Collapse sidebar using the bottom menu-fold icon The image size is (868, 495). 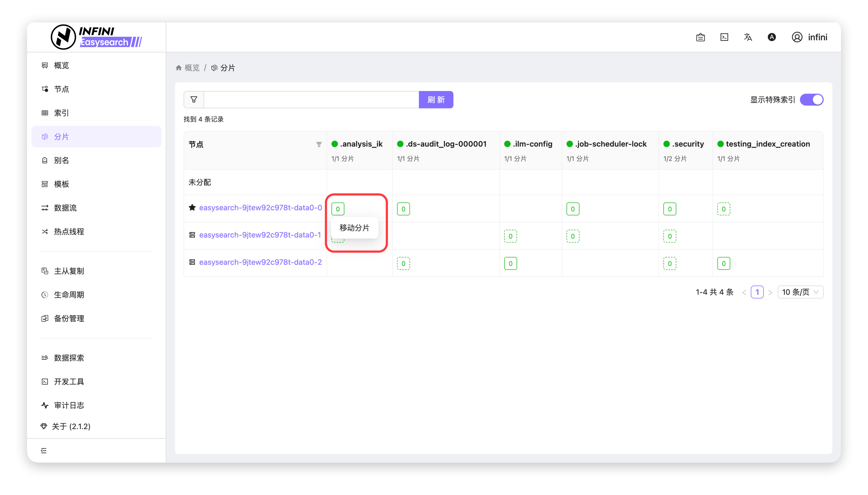44,450
